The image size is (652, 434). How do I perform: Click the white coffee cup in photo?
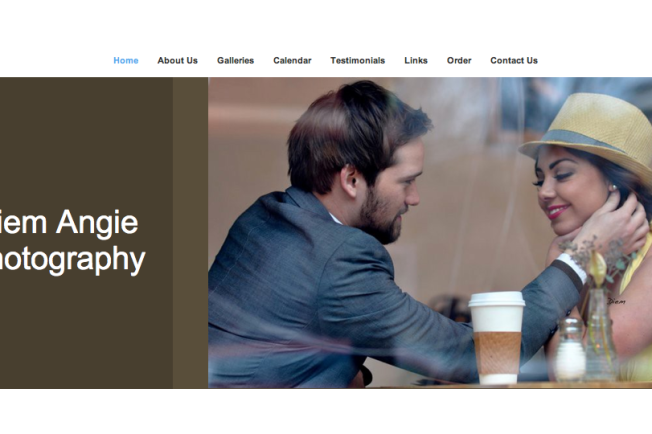click(496, 337)
